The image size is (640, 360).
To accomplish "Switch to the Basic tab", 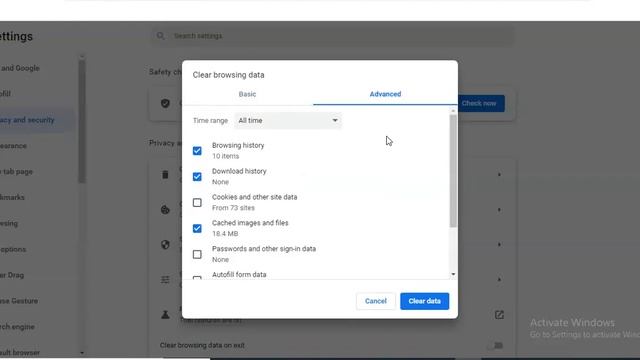I will click(247, 94).
